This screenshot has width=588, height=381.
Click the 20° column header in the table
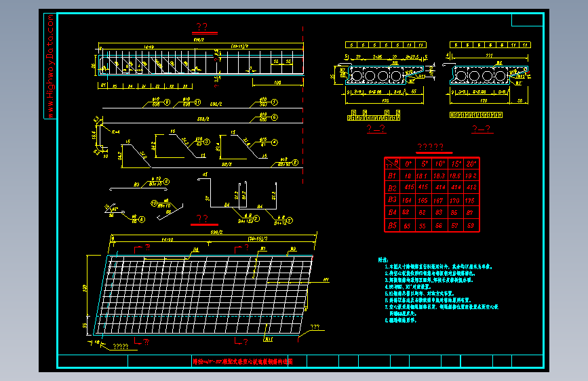[471, 164]
